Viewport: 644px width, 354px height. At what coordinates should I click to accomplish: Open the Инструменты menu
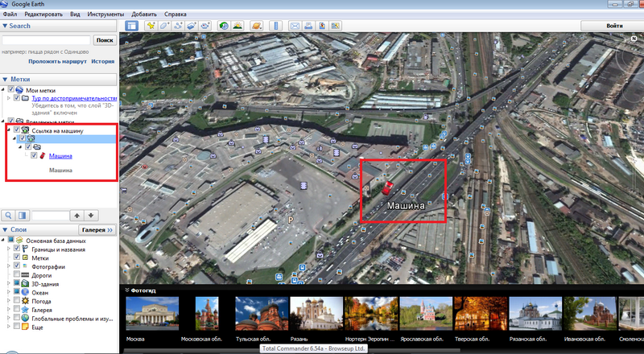tap(106, 14)
